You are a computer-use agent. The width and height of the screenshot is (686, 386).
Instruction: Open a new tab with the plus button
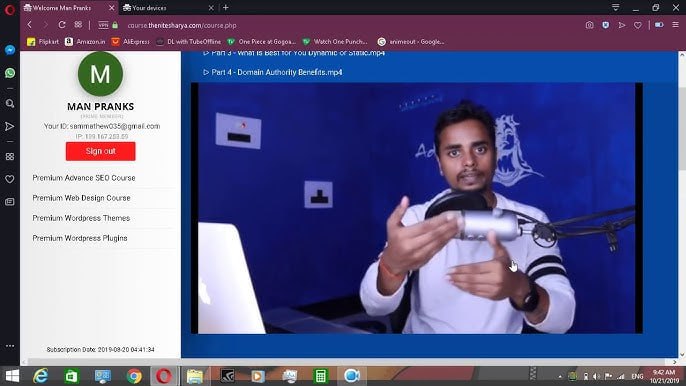coord(226,7)
